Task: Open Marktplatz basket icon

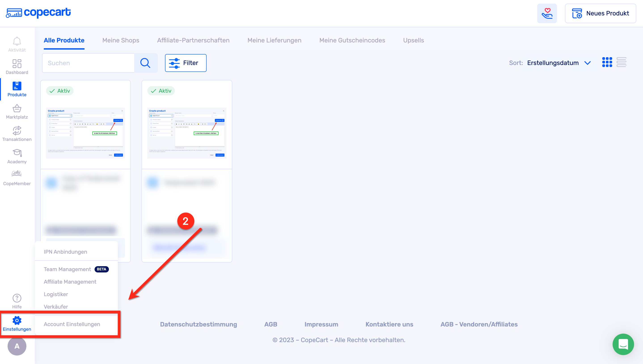Action: tap(17, 109)
